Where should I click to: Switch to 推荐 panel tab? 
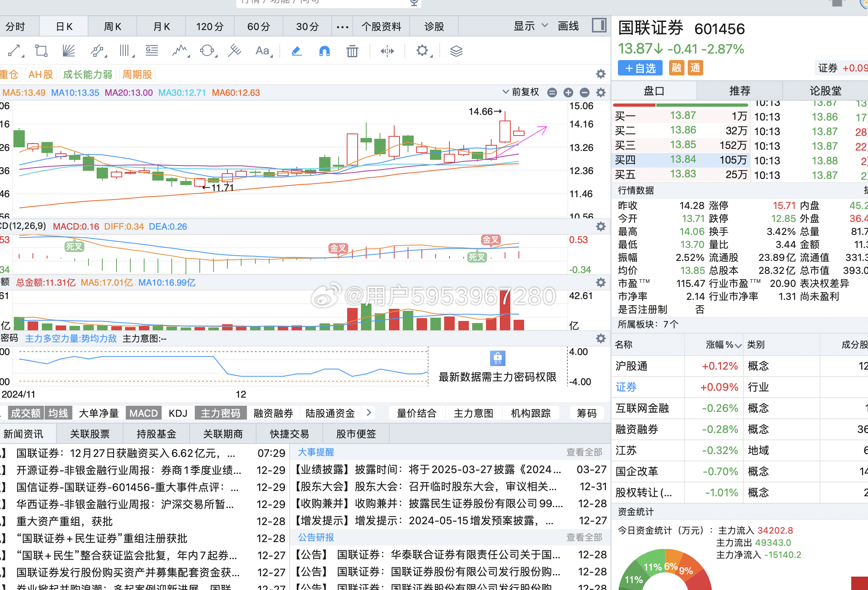coord(740,90)
